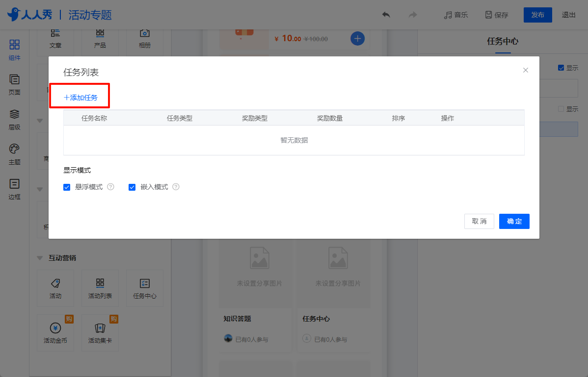Open the 页面 pages sidebar panel

[x=14, y=85]
